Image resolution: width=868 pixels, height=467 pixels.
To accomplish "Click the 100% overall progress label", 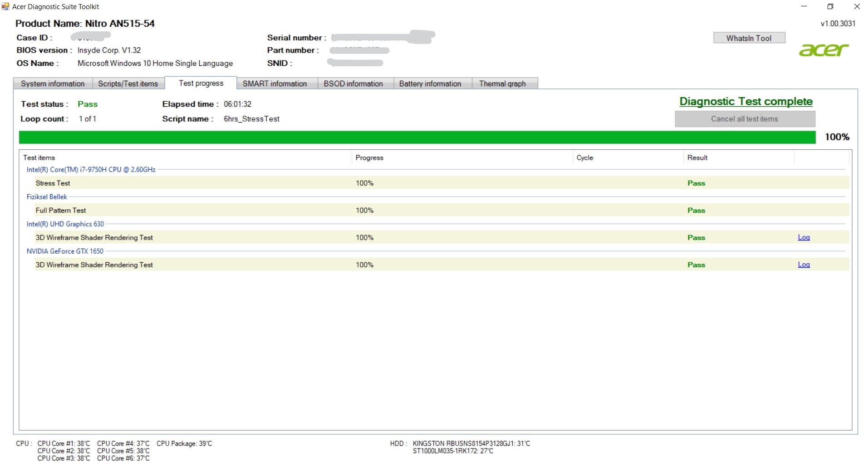I will (837, 137).
